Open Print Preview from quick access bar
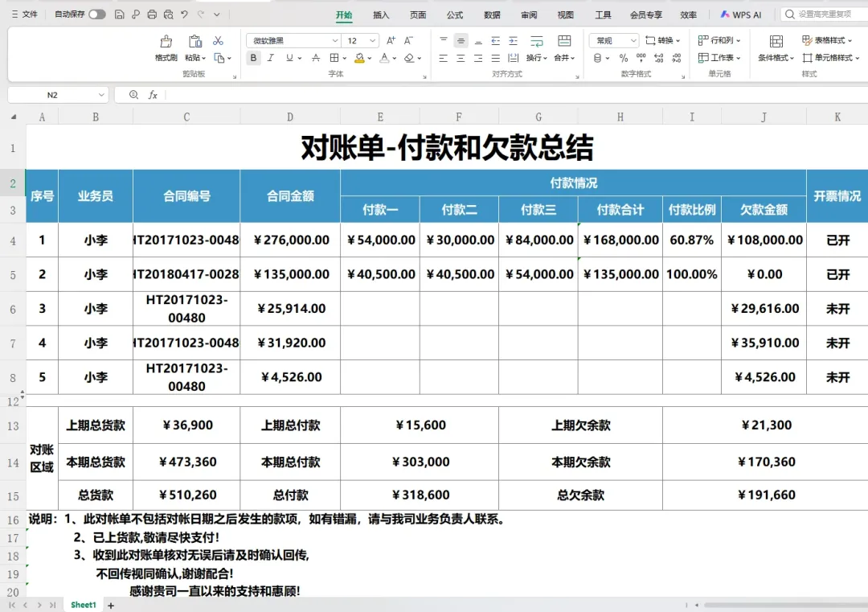The height and width of the screenshot is (612, 868). 168,14
